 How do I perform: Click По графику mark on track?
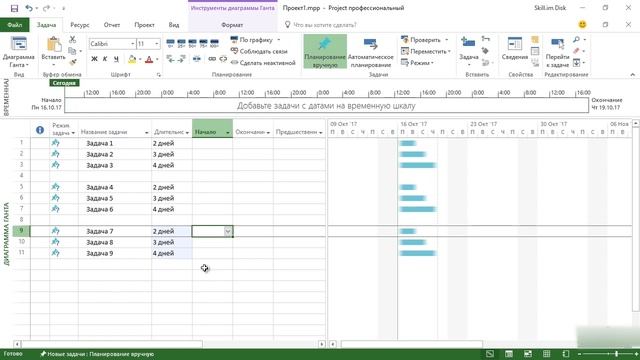coord(251,40)
